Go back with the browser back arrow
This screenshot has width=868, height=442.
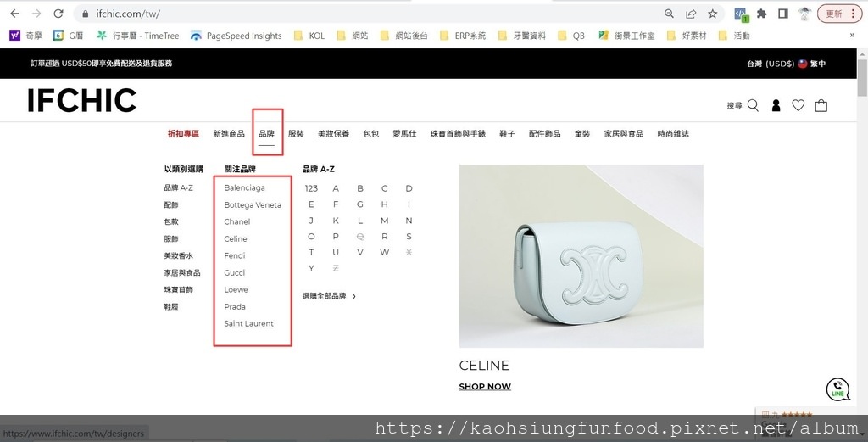(15, 14)
